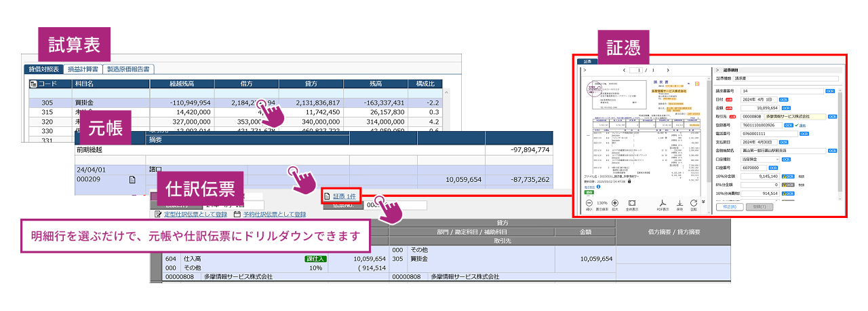Viewport: 868px width, 311px height.
Task: Click the zoom out (縮小) icon in voucher viewer
Action: 589,202
